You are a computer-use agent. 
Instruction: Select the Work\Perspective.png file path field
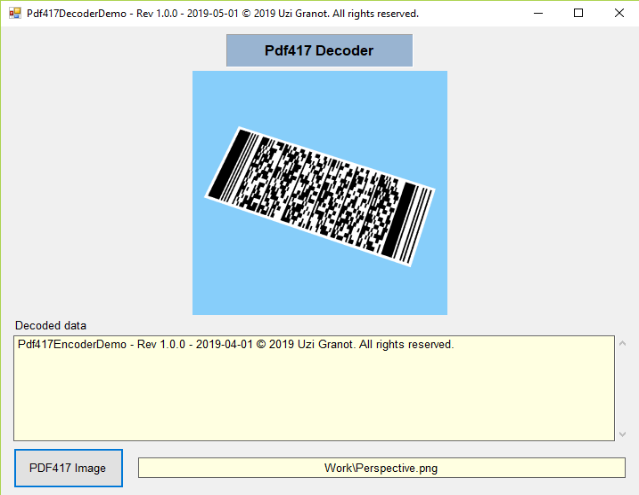point(381,468)
